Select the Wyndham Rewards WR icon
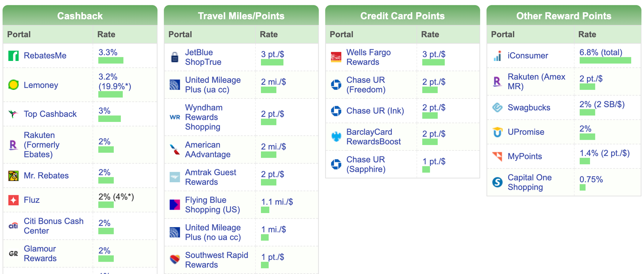 pos(174,117)
